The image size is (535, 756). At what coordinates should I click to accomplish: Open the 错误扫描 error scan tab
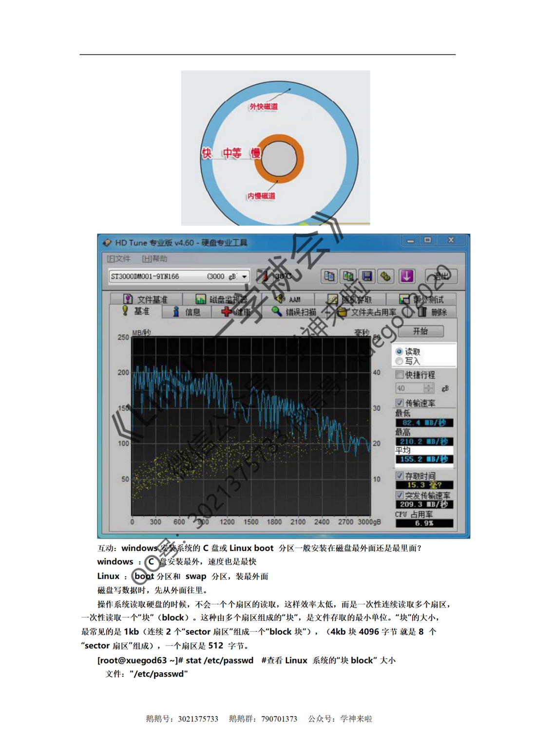pos(294,312)
